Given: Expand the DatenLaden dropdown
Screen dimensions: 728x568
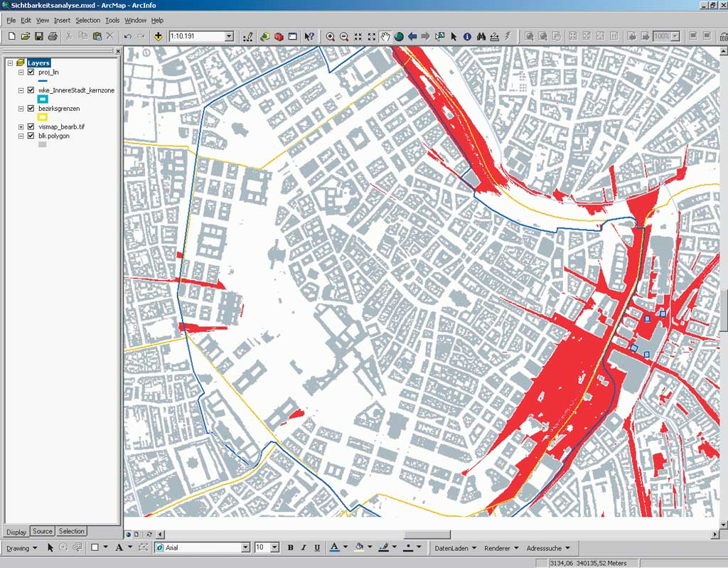Looking at the screenshot, I should tap(456, 548).
